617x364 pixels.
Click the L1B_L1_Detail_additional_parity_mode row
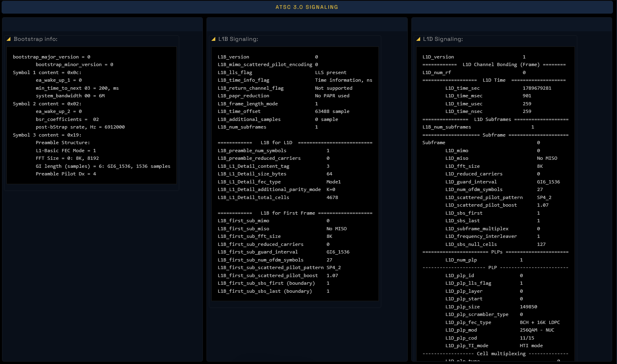tap(277, 189)
